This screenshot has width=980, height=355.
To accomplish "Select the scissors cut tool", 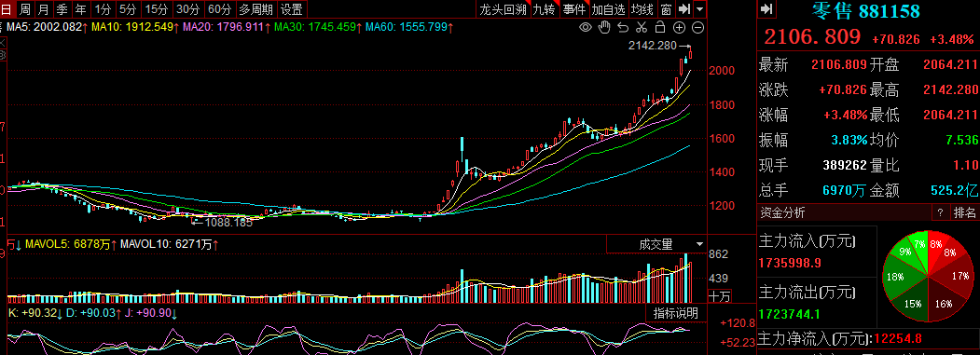I will 641,27.
